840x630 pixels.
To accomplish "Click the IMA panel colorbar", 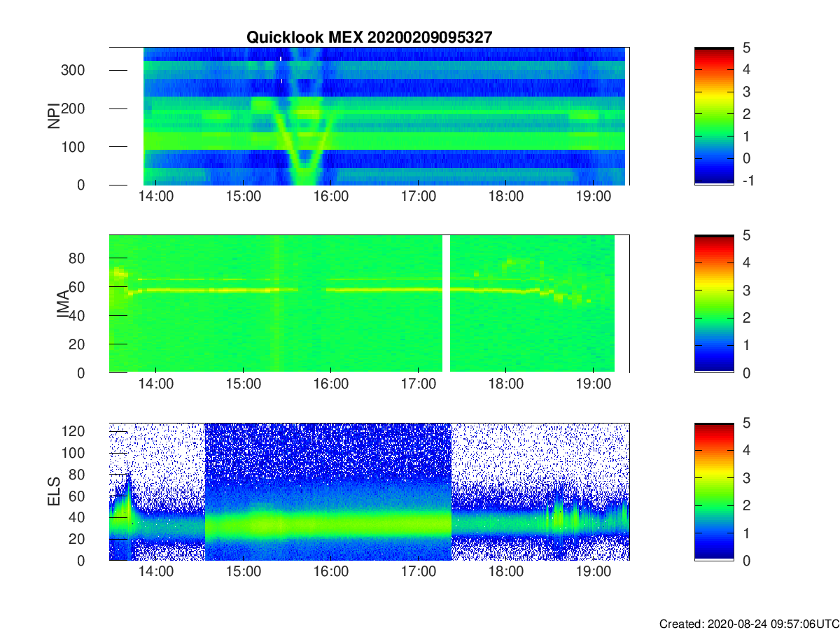I will [x=714, y=304].
